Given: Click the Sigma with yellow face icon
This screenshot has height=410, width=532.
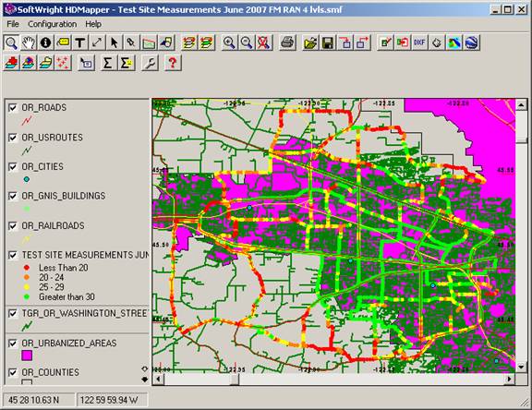Looking at the screenshot, I should click(x=126, y=63).
